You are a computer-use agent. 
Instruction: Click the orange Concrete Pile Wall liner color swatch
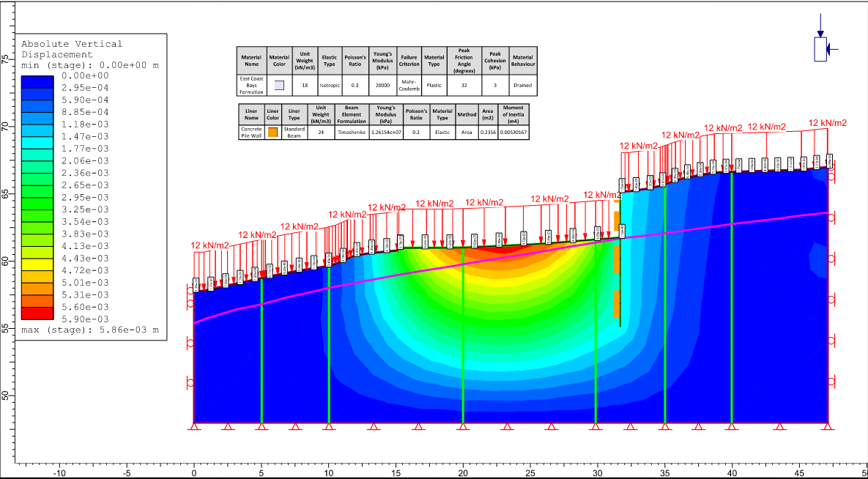272,133
